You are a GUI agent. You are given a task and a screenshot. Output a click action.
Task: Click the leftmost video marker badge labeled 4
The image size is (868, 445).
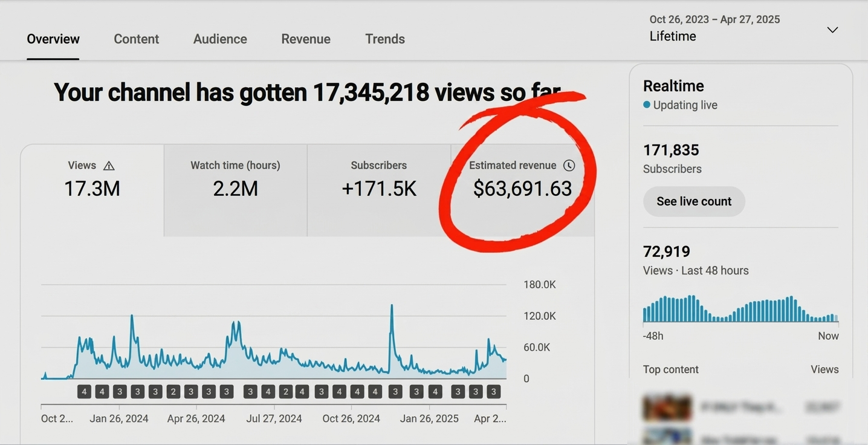tap(84, 392)
